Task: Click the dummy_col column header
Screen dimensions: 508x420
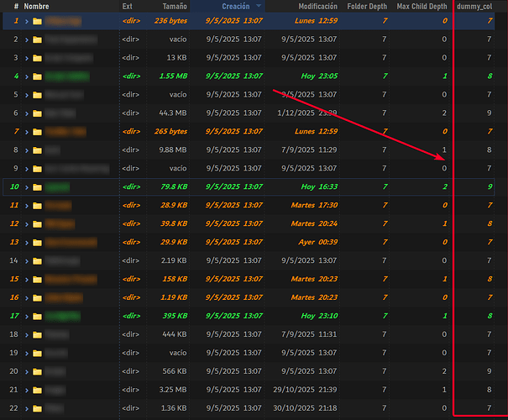Action: tap(474, 6)
